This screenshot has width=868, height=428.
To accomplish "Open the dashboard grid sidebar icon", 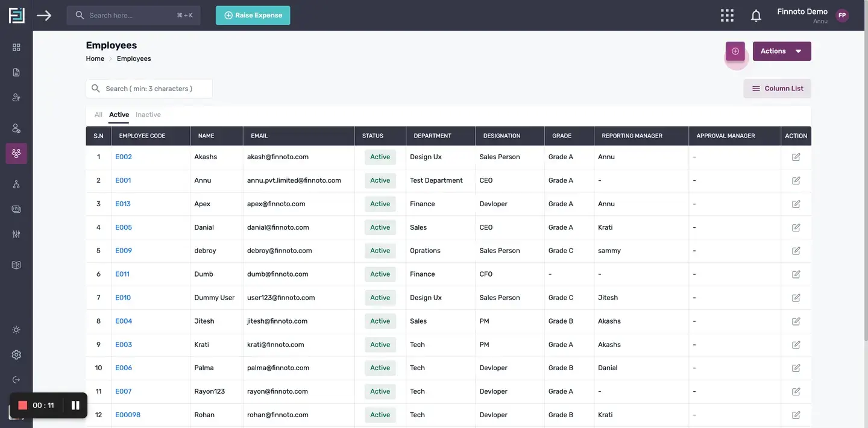I will point(16,47).
